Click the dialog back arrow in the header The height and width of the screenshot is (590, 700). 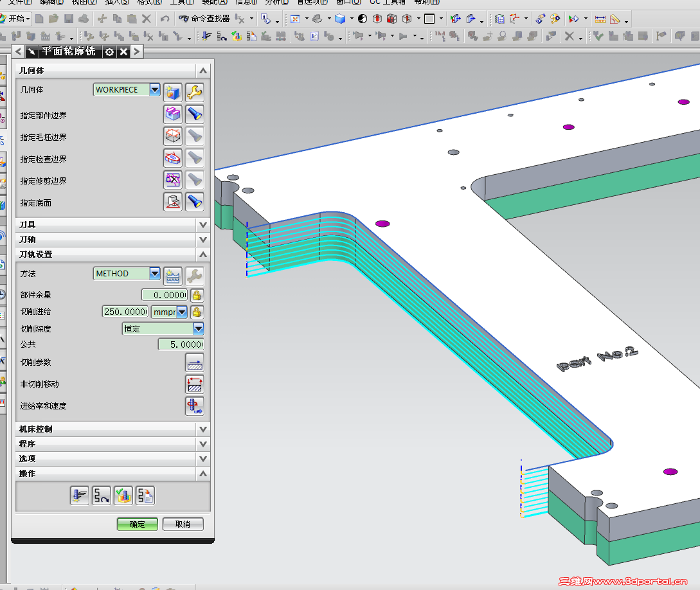coord(18,52)
